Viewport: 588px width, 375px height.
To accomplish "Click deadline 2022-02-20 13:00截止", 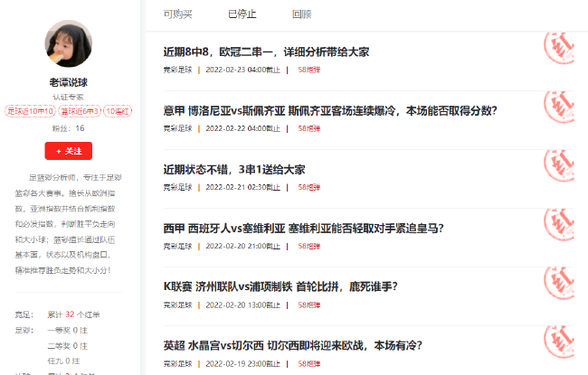I will tap(243, 305).
